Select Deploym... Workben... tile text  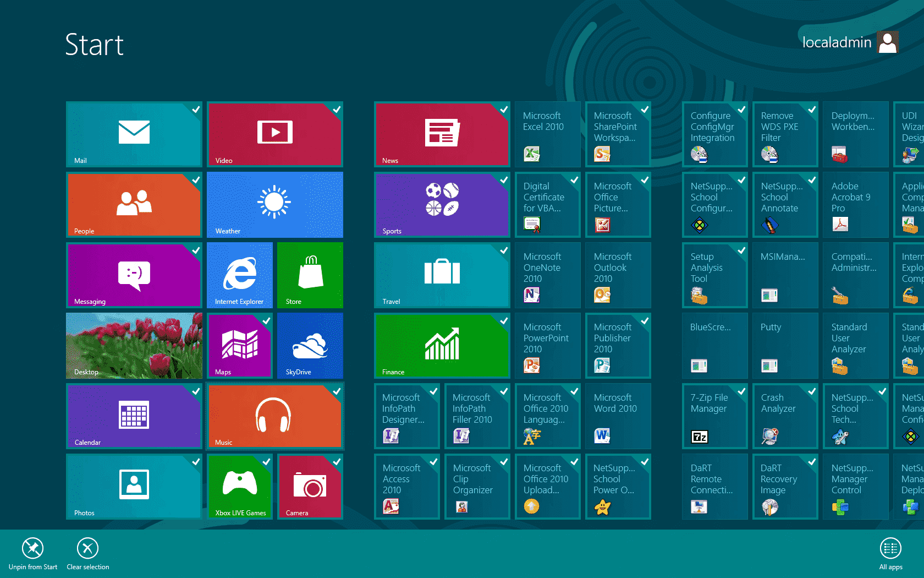pos(853,121)
